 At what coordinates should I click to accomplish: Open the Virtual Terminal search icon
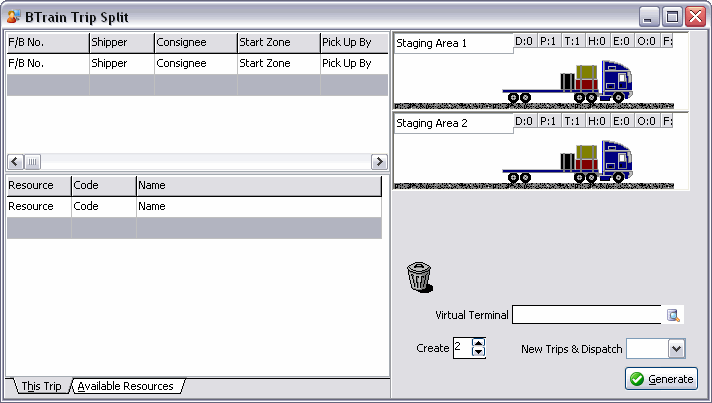click(672, 315)
